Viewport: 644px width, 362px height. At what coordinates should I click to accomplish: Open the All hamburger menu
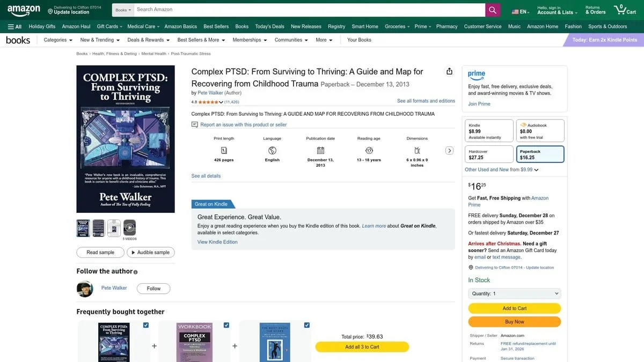[14, 26]
